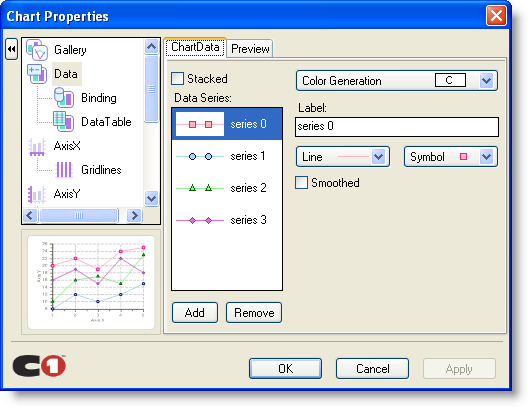Open the Symbol dropdown arrow
528x407 pixels.
coord(487,157)
